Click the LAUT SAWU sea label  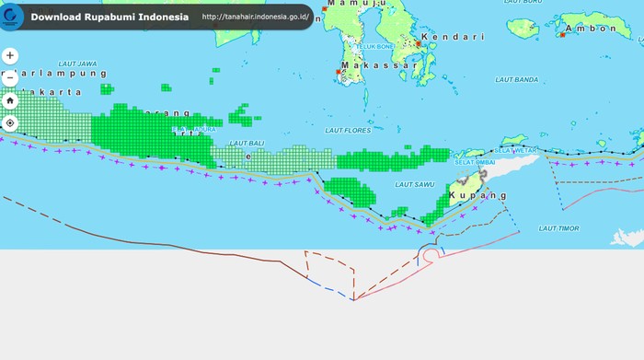(414, 184)
